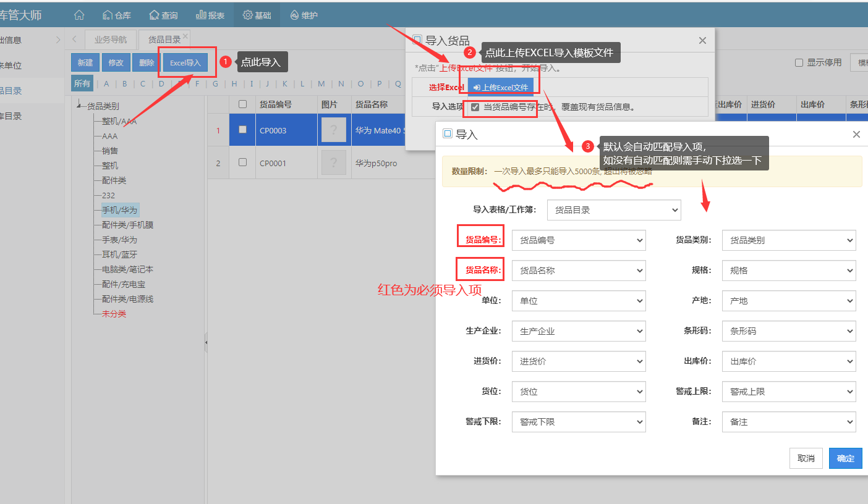
Task: Click 确定 in the 导入 dialog
Action: (x=846, y=458)
